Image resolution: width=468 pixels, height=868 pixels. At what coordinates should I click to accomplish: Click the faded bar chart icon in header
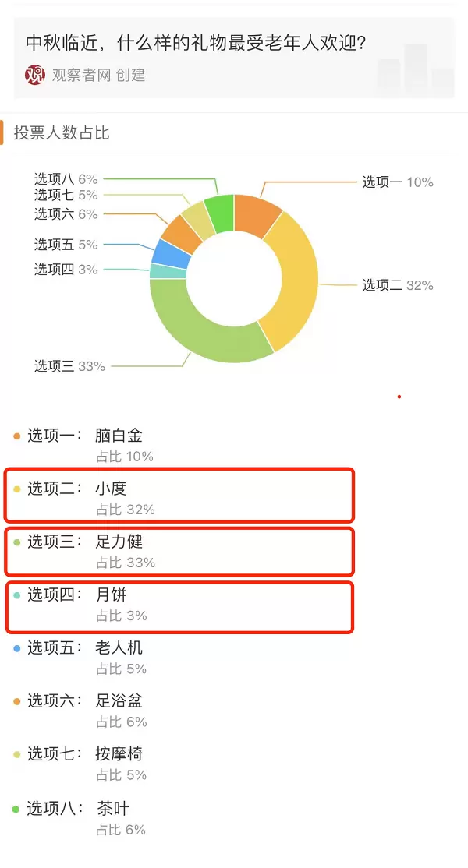click(x=415, y=69)
